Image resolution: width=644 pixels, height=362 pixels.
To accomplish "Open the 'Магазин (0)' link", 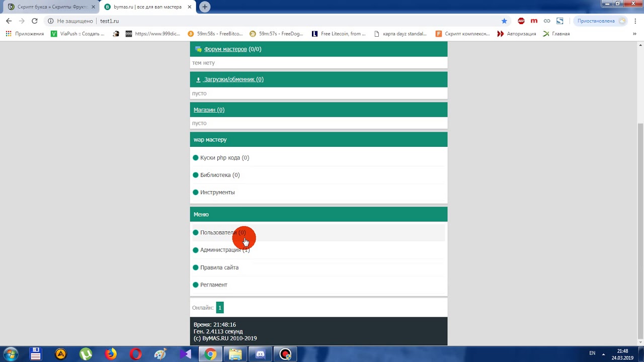I will (209, 110).
